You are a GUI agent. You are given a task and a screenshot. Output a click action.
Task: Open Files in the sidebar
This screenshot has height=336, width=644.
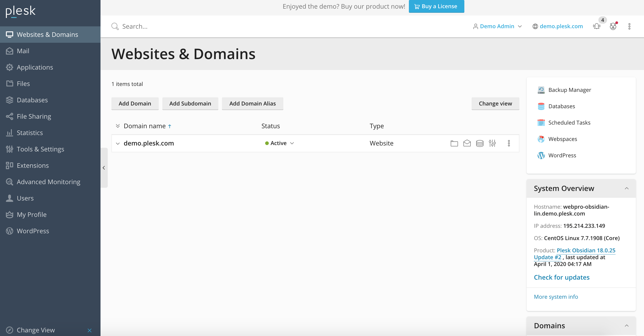pyautogui.click(x=50, y=83)
